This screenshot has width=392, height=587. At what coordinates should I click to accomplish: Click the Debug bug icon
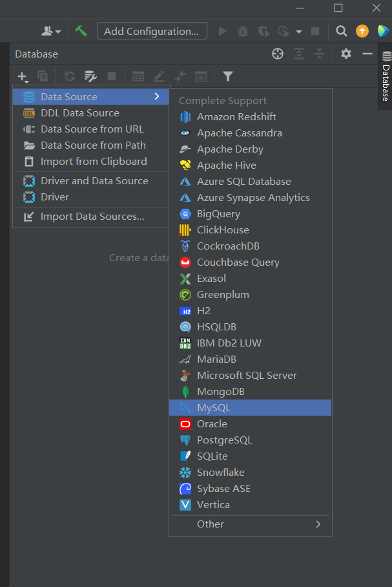tap(243, 31)
